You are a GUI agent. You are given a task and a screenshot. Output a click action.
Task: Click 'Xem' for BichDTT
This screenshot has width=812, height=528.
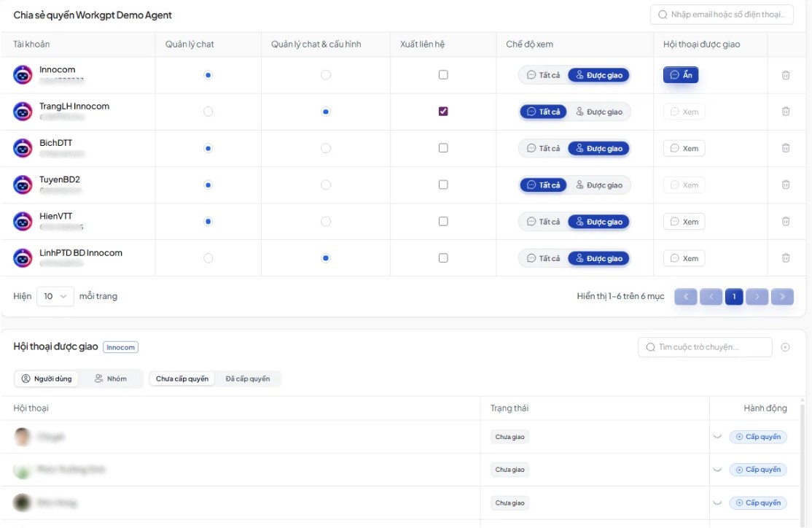pyautogui.click(x=684, y=148)
